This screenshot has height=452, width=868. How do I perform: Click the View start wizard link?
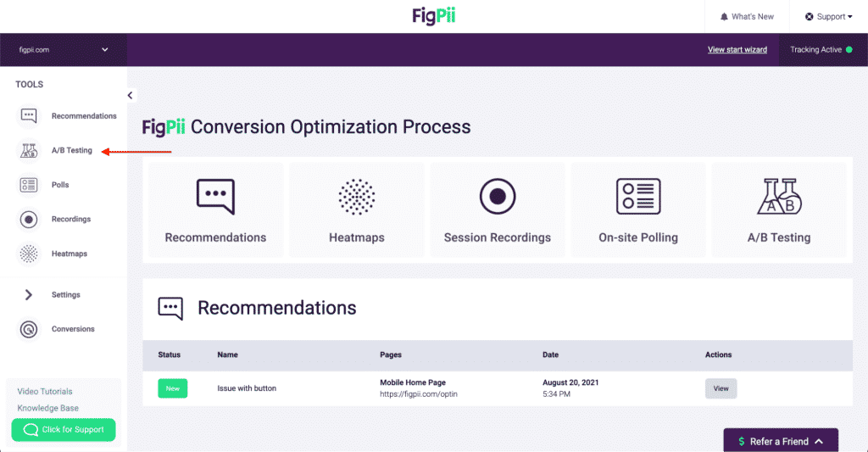coord(737,50)
